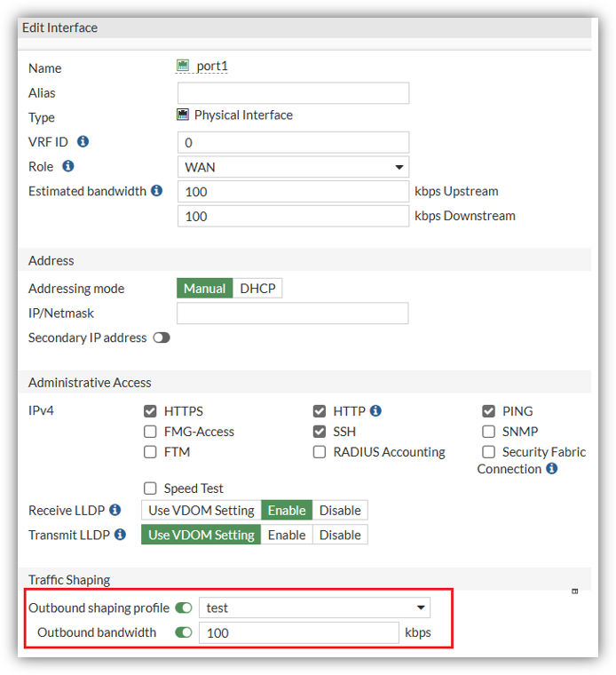Select Manual addressing mode
This screenshot has width=616, height=675.
(x=204, y=289)
